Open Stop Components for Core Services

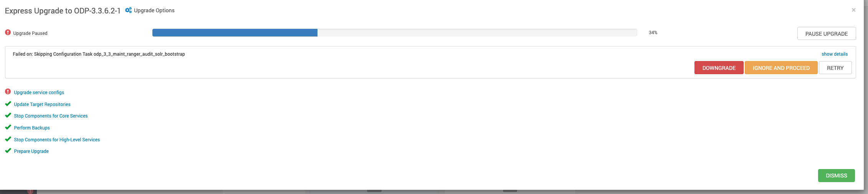[x=51, y=116]
